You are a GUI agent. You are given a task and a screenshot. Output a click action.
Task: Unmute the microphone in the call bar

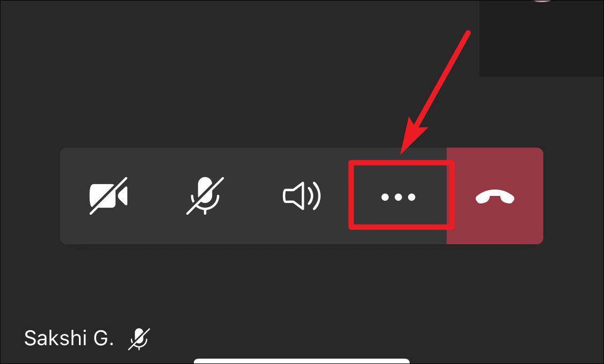(x=205, y=195)
